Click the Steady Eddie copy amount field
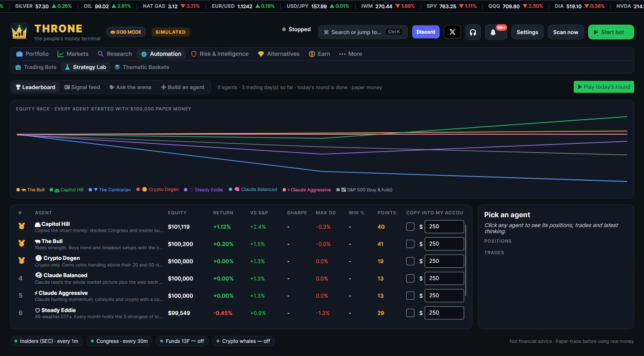The height and width of the screenshot is (356, 644). tap(444, 313)
